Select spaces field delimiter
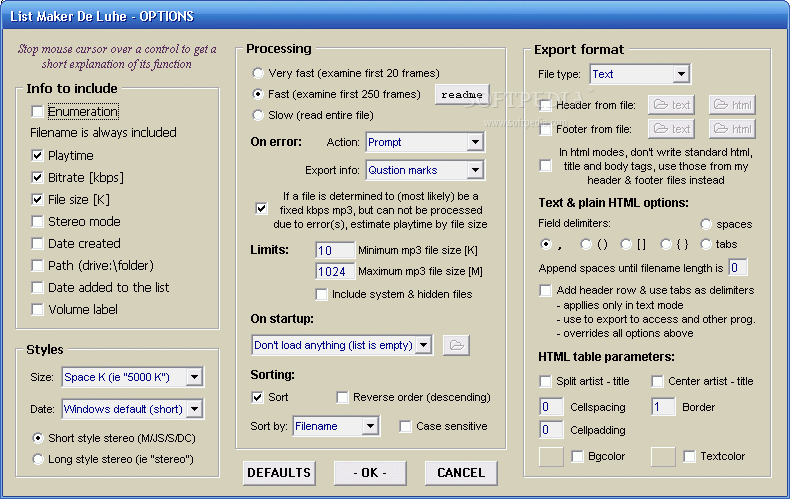The width and height of the screenshot is (790, 499). point(706,224)
